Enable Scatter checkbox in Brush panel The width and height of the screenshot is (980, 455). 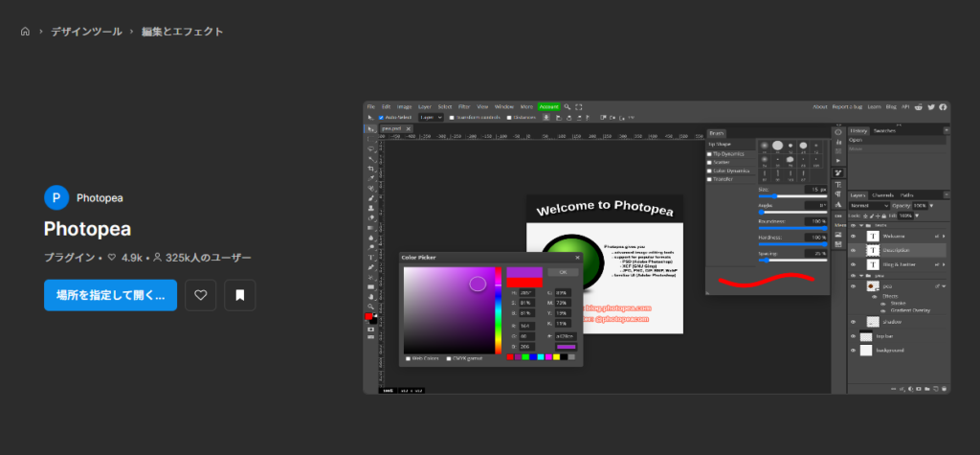click(x=709, y=163)
